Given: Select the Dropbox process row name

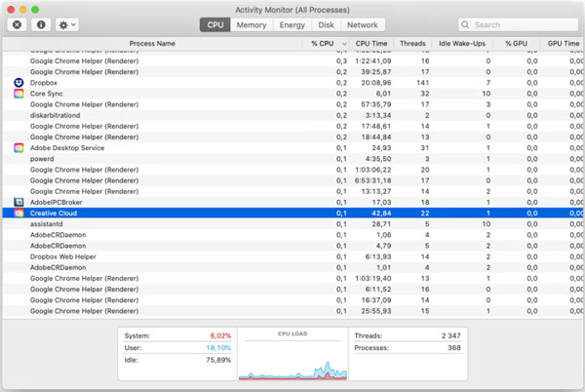Looking at the screenshot, I should [x=44, y=83].
